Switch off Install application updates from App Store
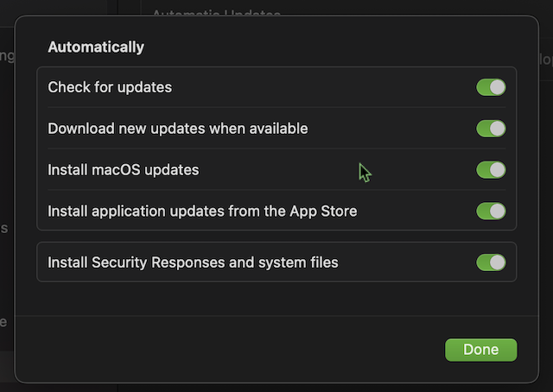 tap(491, 211)
